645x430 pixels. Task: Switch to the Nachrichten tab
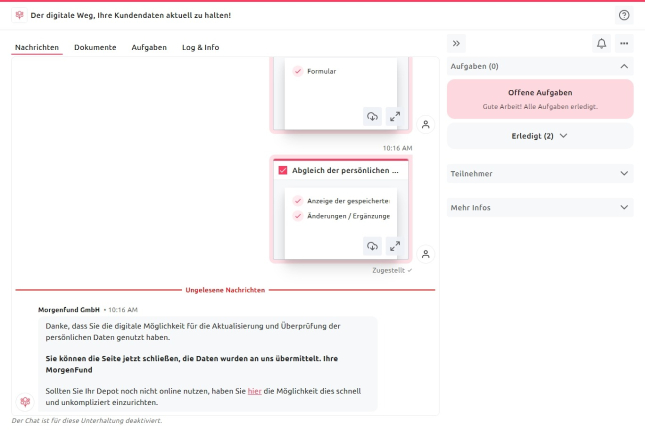37,47
